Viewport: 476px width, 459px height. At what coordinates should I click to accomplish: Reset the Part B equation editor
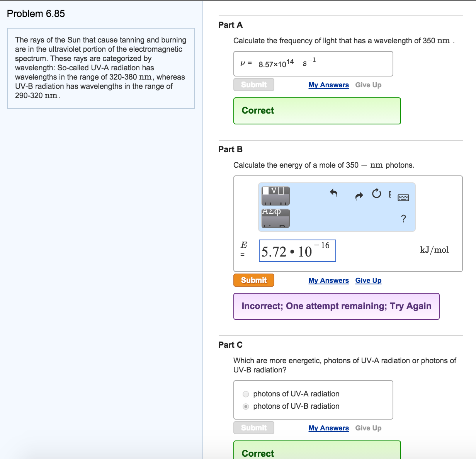tap(376, 194)
